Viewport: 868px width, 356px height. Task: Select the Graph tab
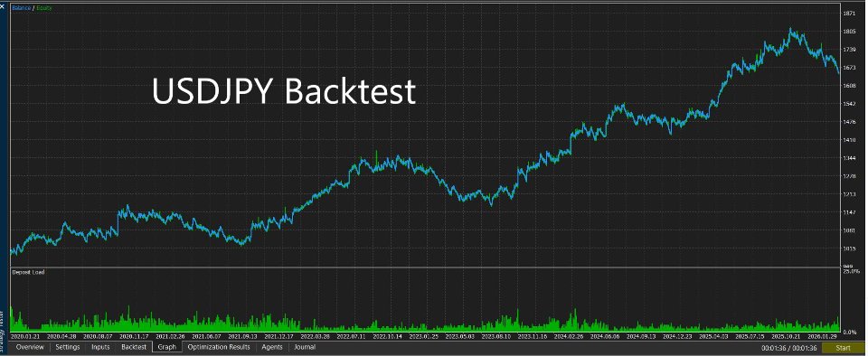[x=166, y=347]
